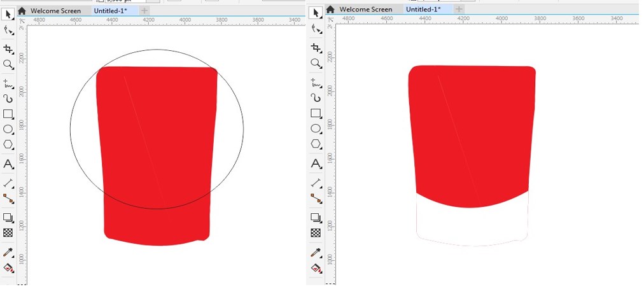The image size is (644, 294).
Task: Select Parallel Dimension tool in left window
Action: pos(8,183)
